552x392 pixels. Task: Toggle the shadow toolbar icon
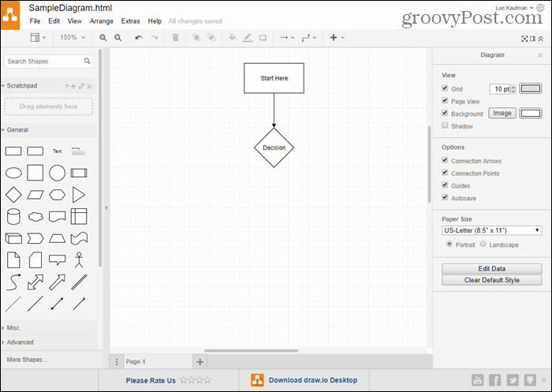coord(263,38)
